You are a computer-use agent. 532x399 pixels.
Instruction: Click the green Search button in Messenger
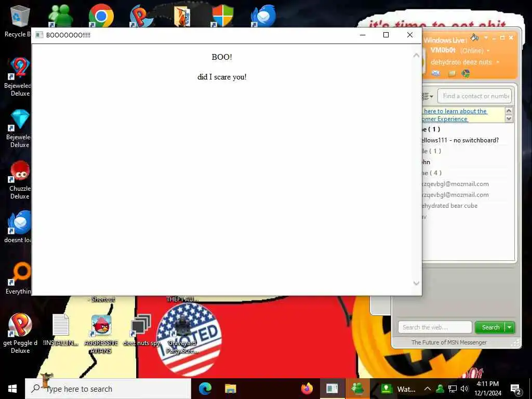point(490,327)
